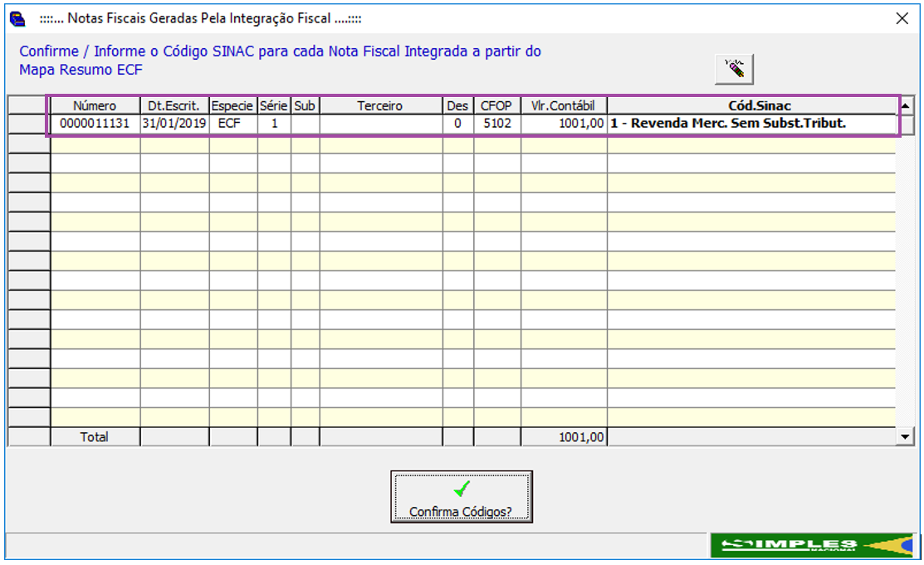Click the grid scroll up arrow

tap(905, 106)
